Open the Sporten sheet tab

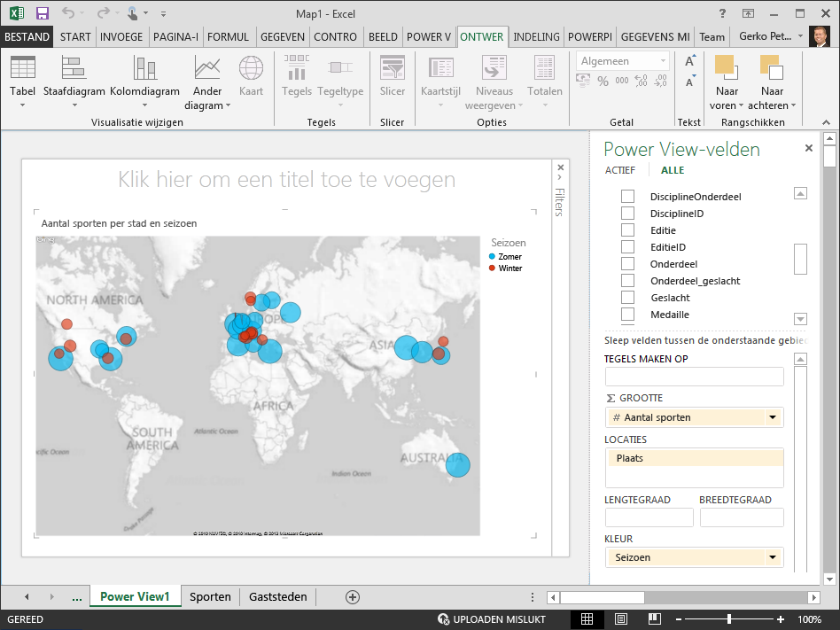pos(210,597)
